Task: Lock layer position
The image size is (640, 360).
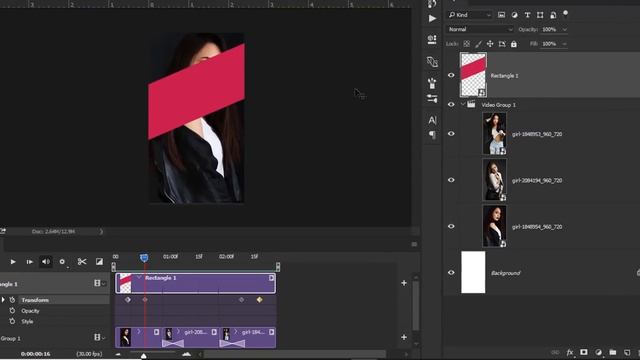Action: point(490,44)
